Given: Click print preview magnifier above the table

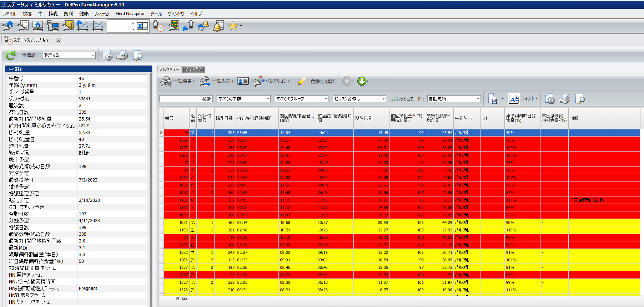Looking at the screenshot, I should pos(580,99).
